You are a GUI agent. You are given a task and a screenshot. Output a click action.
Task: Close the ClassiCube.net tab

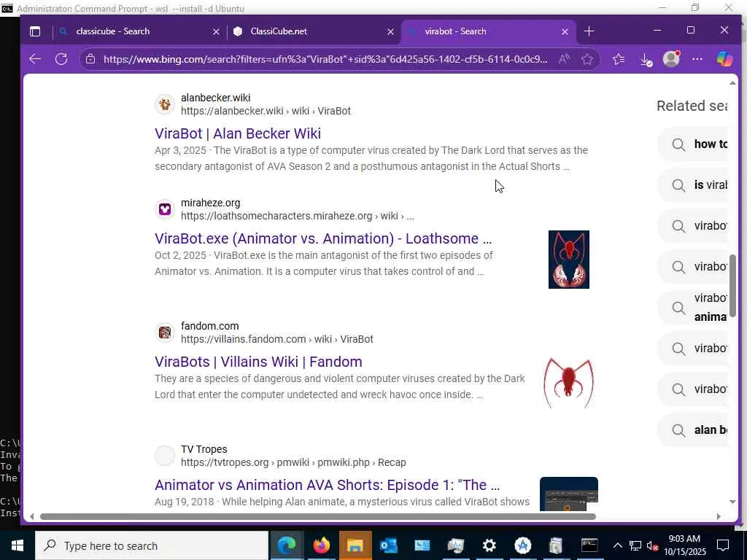coord(390,31)
